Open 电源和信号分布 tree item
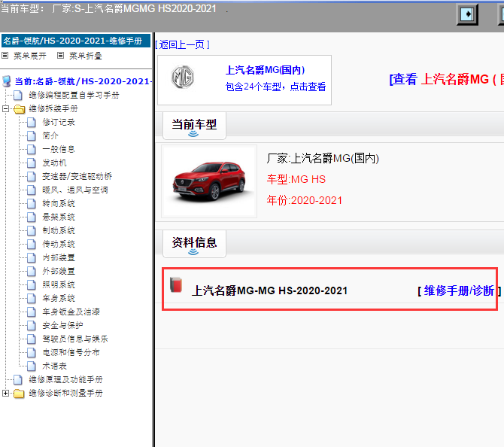The width and height of the screenshot is (504, 447). [x=71, y=352]
